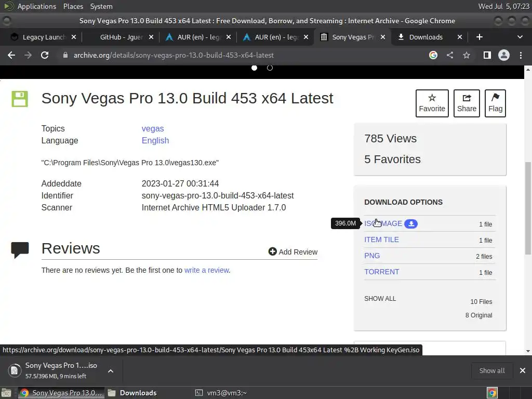This screenshot has width=532, height=399.
Task: Close the downloads bar
Action: click(523, 370)
